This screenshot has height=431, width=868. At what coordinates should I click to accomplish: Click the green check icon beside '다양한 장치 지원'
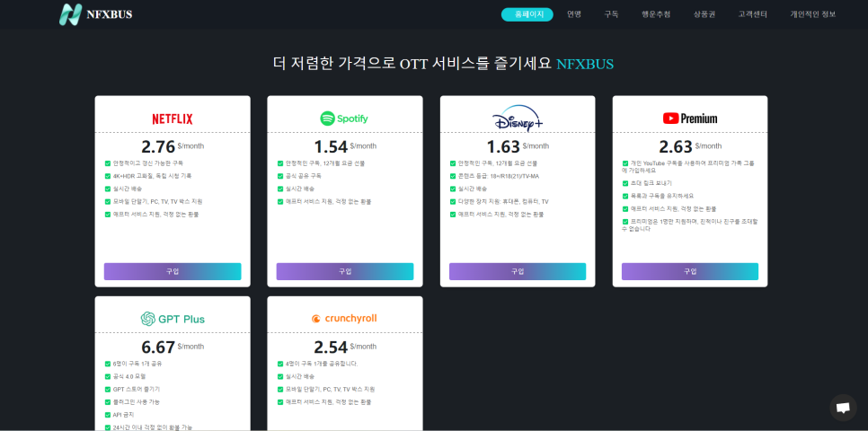click(453, 201)
